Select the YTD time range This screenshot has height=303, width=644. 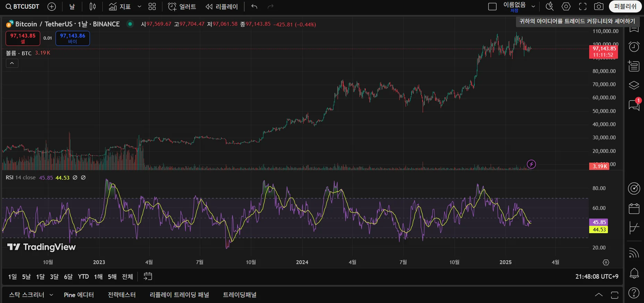[x=83, y=277]
